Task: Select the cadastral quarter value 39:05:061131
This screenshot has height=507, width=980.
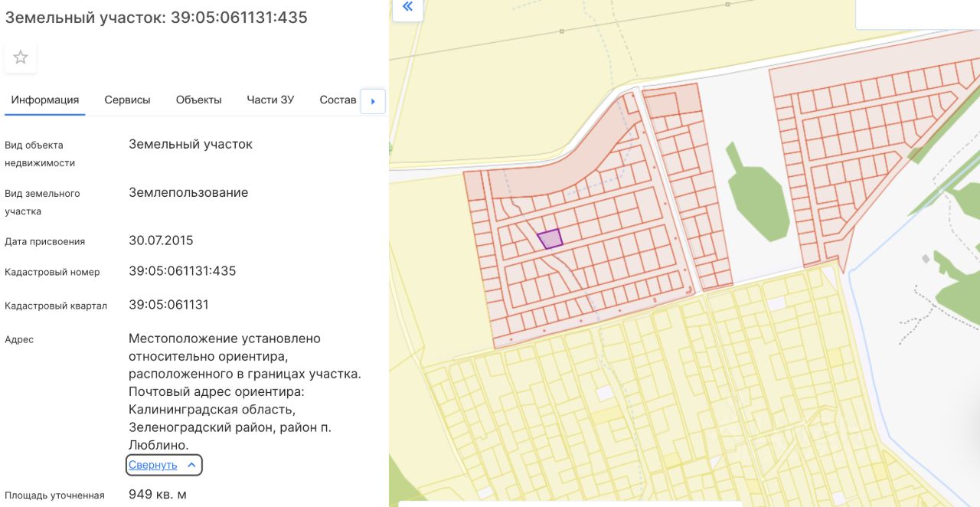Action: pyautogui.click(x=168, y=305)
